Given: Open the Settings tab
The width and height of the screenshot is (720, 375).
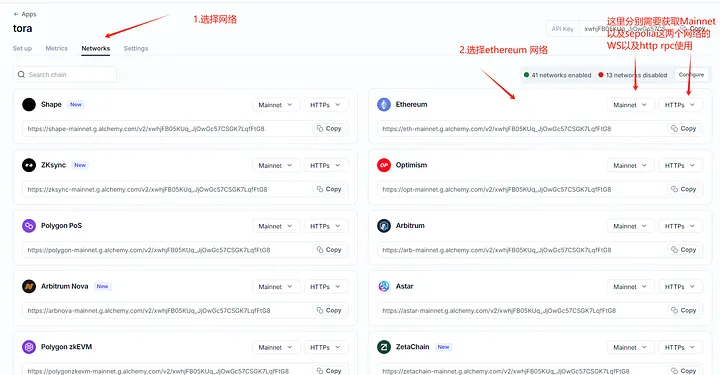Looking at the screenshot, I should click(136, 48).
